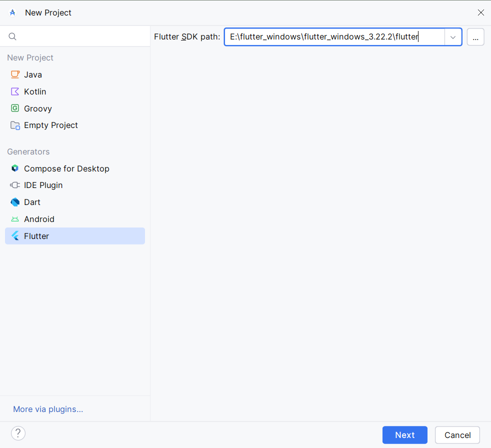Select the Empty Project folder icon
This screenshot has height=448, width=491.
tap(15, 125)
